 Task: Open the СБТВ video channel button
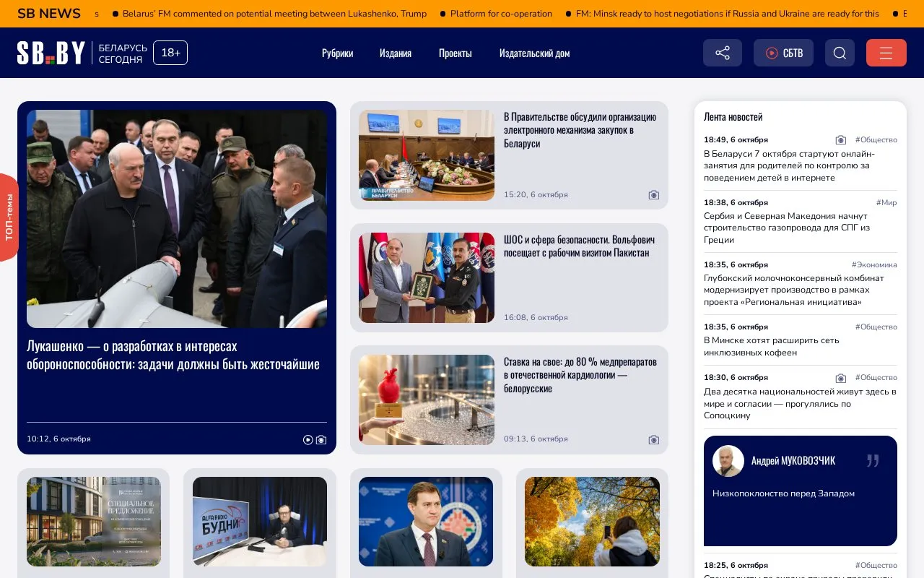pos(783,53)
